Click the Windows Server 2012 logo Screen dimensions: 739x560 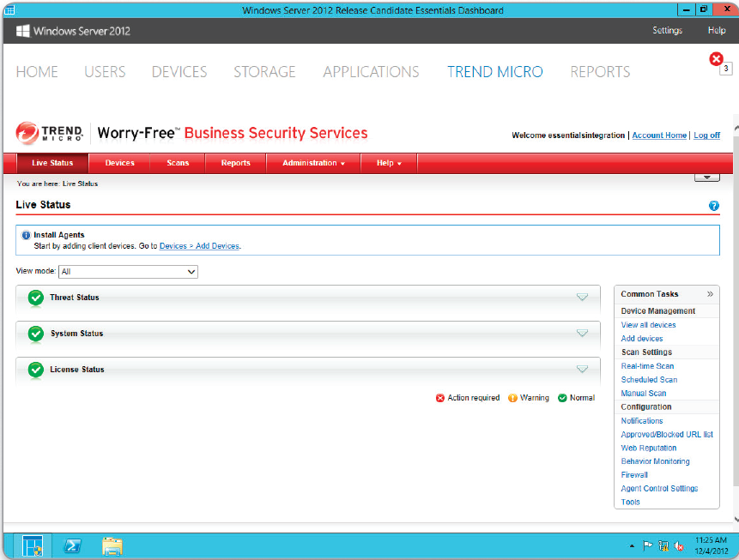click(73, 31)
